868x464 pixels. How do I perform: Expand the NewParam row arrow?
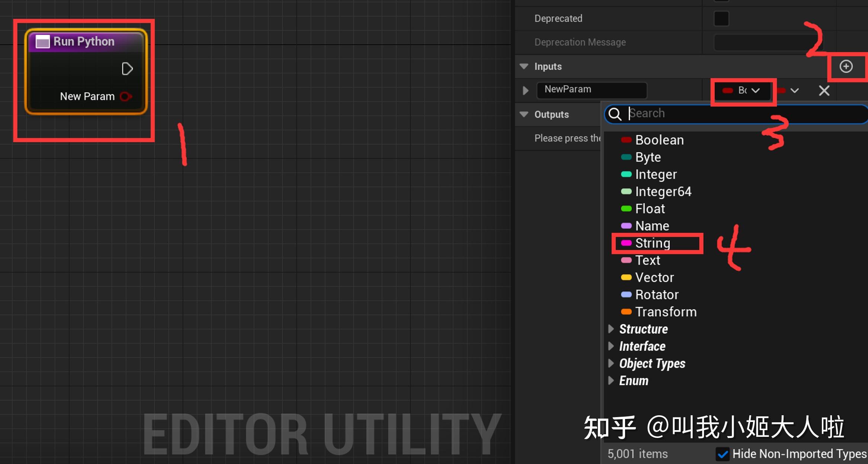click(525, 90)
